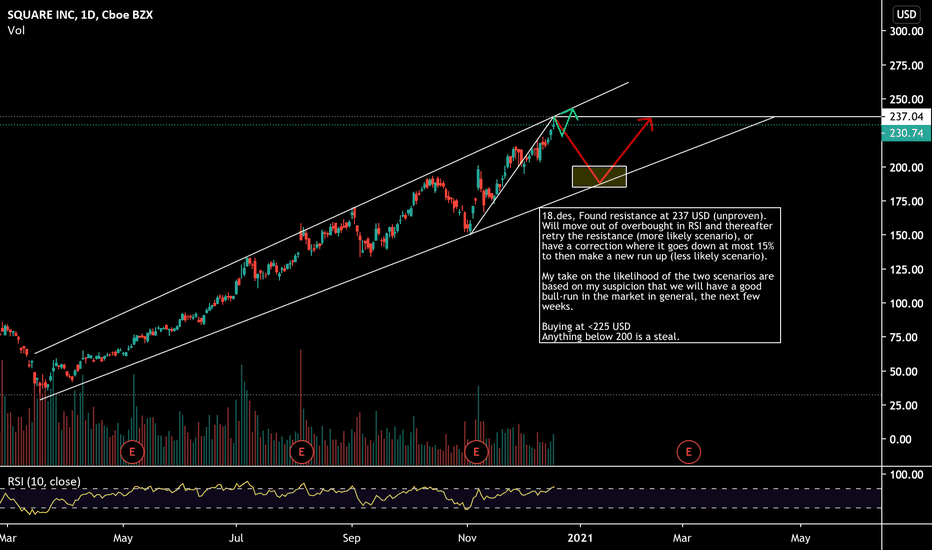
Task: Click the Jul date axis label
Action: 236,538
